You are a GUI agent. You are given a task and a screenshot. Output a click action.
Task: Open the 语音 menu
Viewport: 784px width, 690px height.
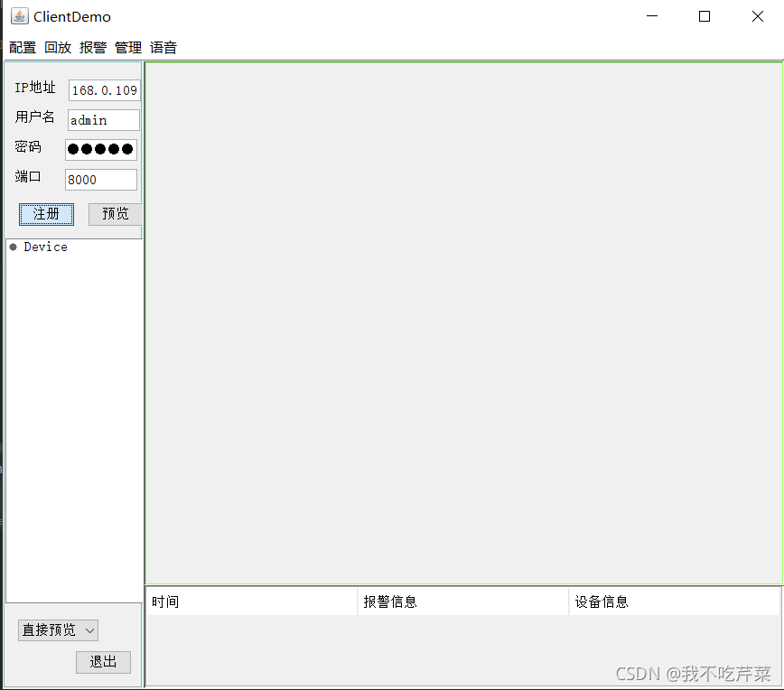(163, 48)
